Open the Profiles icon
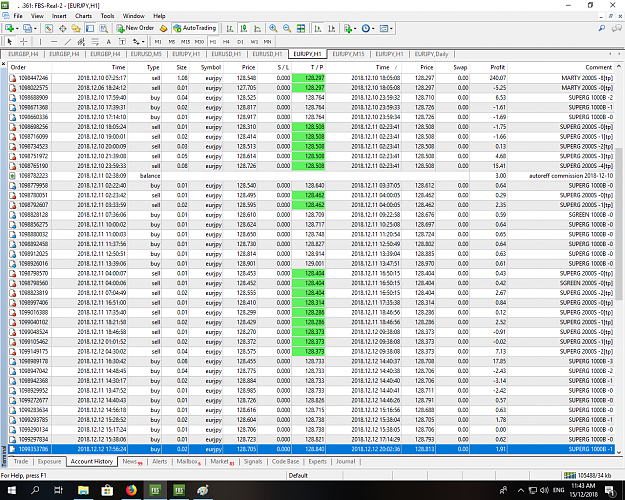Viewport: 625px width, 500px height. pos(27,28)
